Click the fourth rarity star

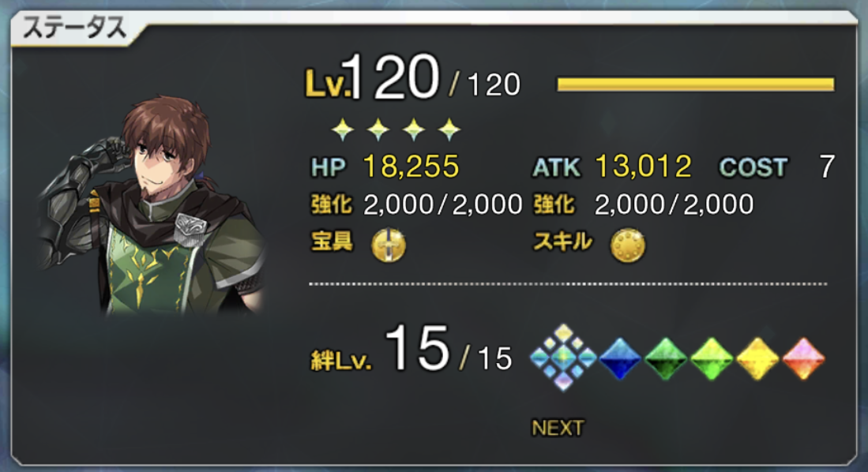[449, 129]
